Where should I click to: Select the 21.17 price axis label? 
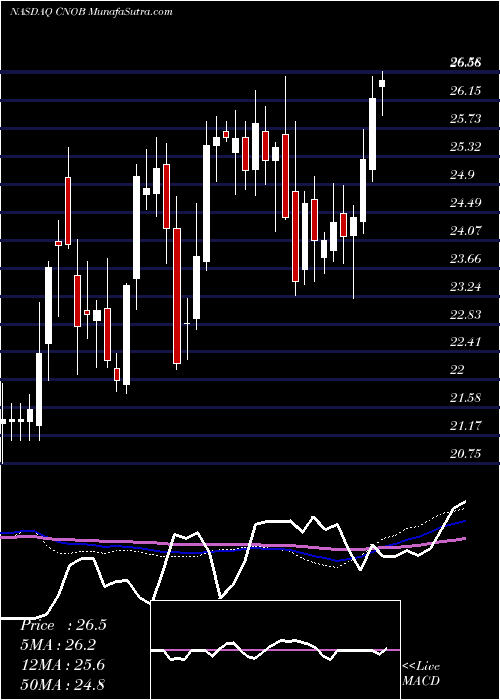coord(465,425)
